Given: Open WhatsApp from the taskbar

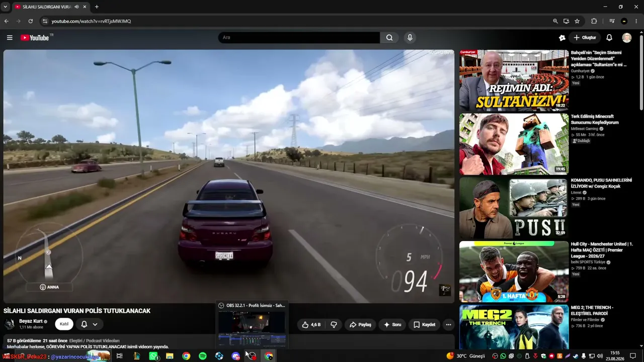Looking at the screenshot, I should coord(153,356).
